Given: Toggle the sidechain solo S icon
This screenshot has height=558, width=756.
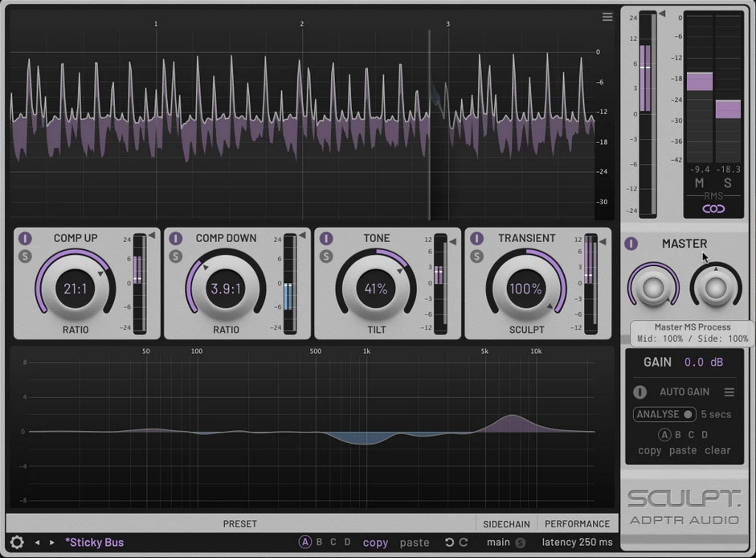Looking at the screenshot, I should (521, 543).
